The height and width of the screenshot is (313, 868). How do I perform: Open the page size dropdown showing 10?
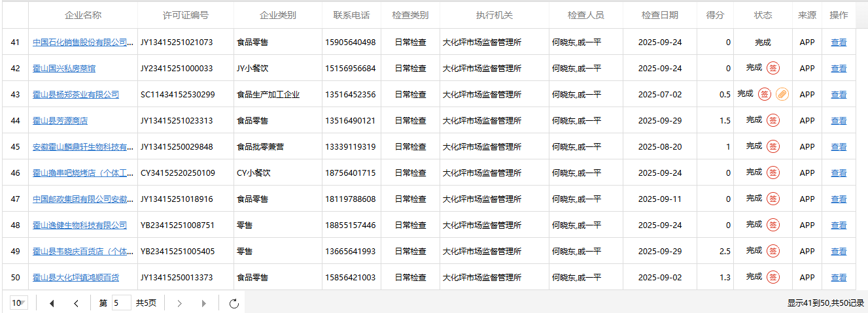(x=19, y=303)
